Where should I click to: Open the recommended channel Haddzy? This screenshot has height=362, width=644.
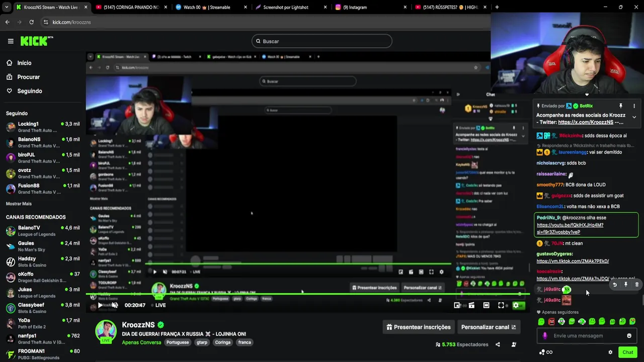[x=42, y=261]
